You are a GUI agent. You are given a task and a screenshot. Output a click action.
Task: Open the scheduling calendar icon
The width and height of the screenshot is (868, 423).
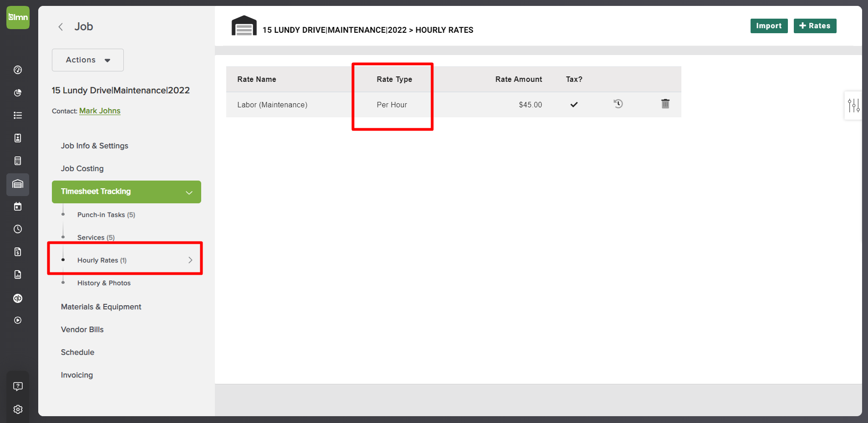tap(17, 206)
